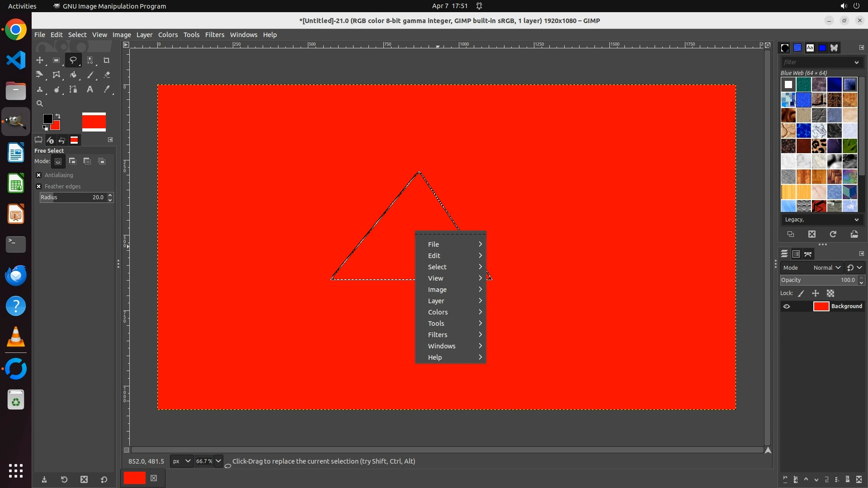This screenshot has width=868, height=488.
Task: Select the Crop tool
Action: [x=107, y=60]
